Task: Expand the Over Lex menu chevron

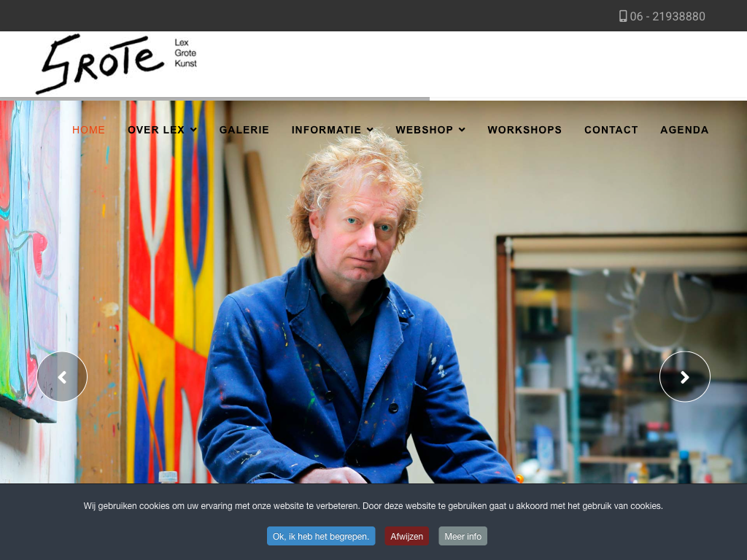Action: point(193,130)
